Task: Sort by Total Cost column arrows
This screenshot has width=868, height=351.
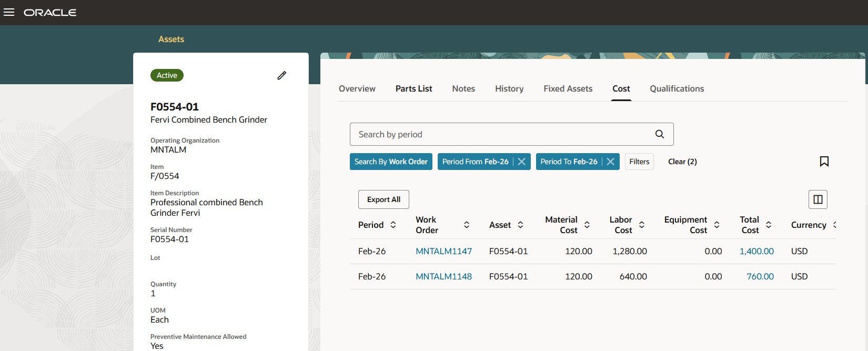Action: click(x=769, y=225)
